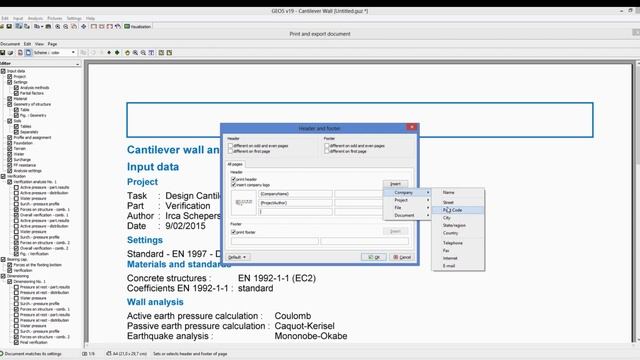This screenshot has height=360, width=640.
Task: Click Cancel in Header and footer dialog
Action: [x=402, y=257]
